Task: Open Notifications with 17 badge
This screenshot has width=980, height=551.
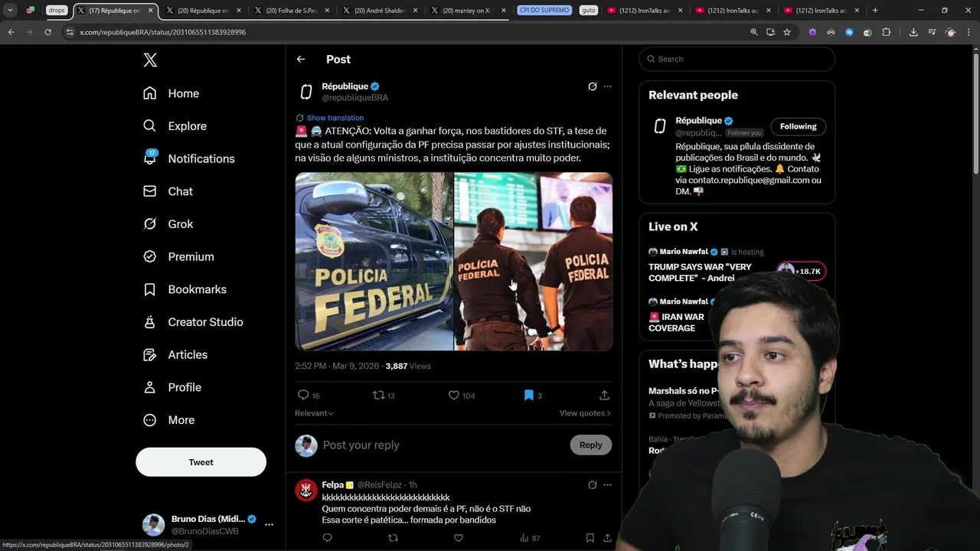Action: point(189,158)
